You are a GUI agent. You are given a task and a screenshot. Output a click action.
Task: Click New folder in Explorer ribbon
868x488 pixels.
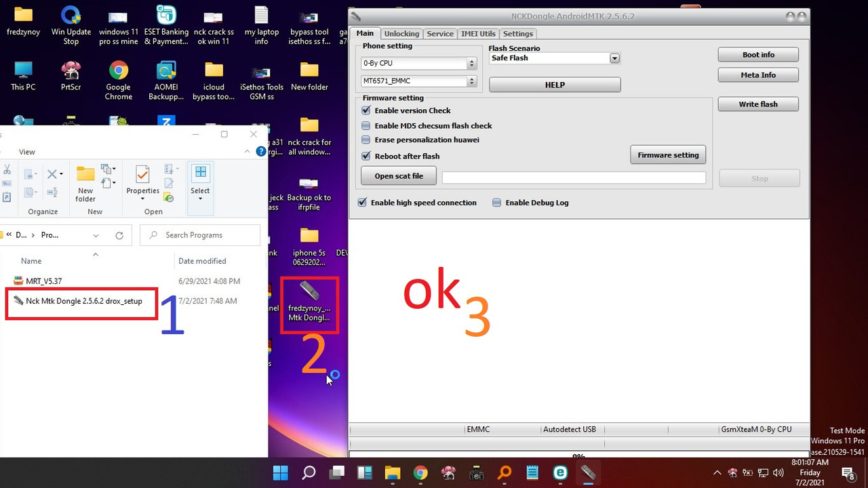[85, 183]
